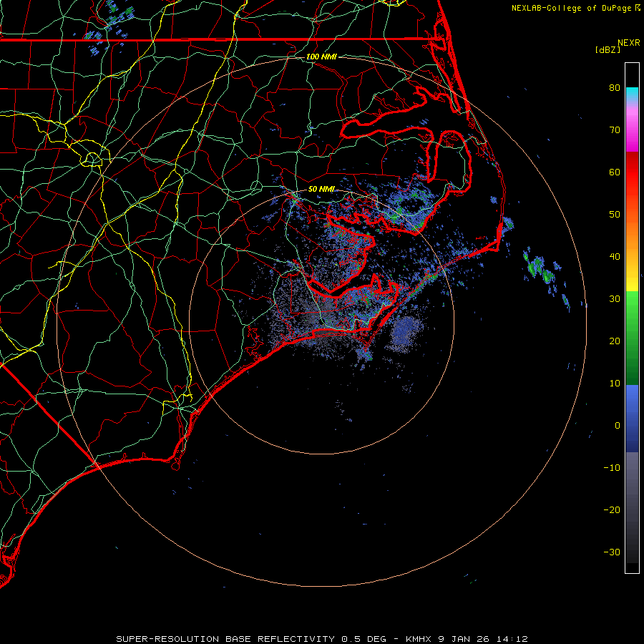Click the -30 value on the color scale

click(x=612, y=552)
